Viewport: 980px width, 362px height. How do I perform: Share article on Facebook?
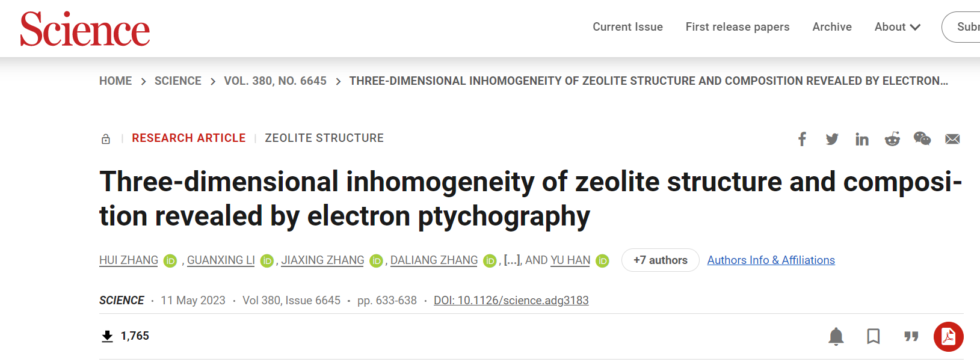(x=802, y=140)
